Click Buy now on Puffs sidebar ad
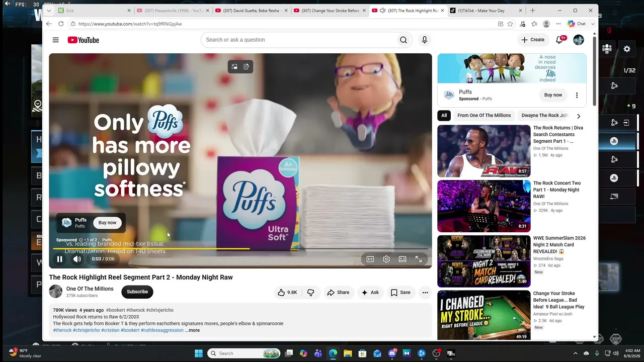Screen dimensions: 644x362 pos(553,95)
